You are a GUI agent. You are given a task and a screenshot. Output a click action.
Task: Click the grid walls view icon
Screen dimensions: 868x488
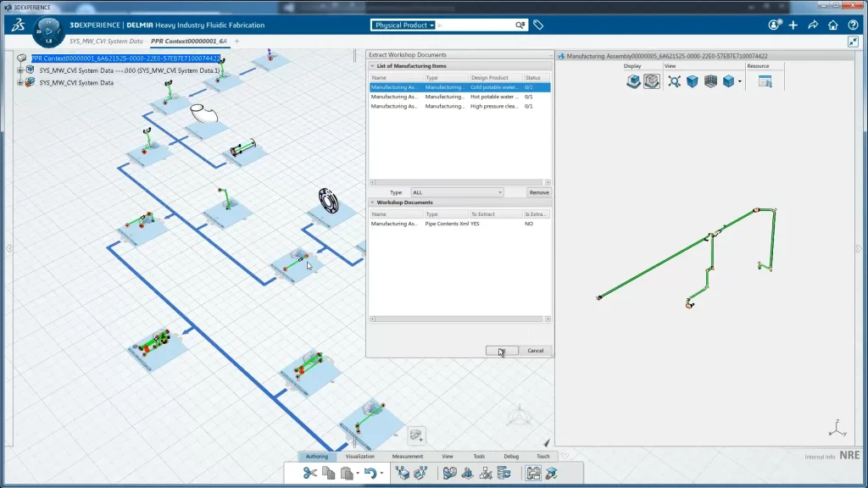[x=710, y=81]
